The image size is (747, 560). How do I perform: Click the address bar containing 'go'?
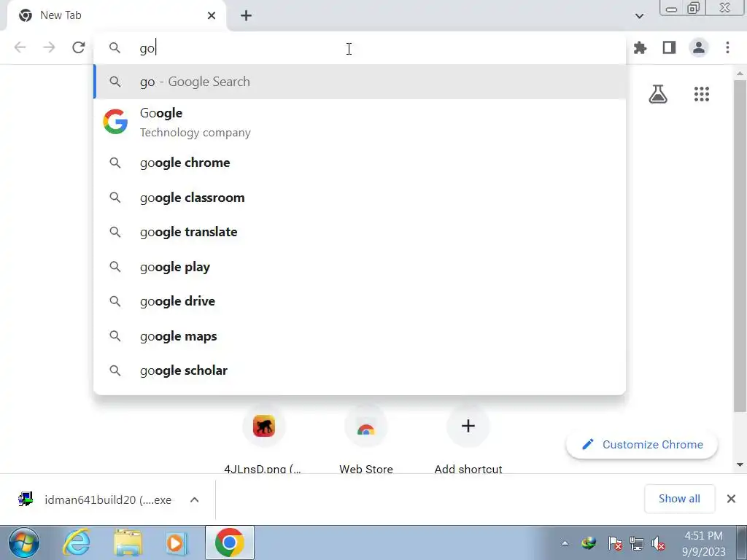point(360,47)
